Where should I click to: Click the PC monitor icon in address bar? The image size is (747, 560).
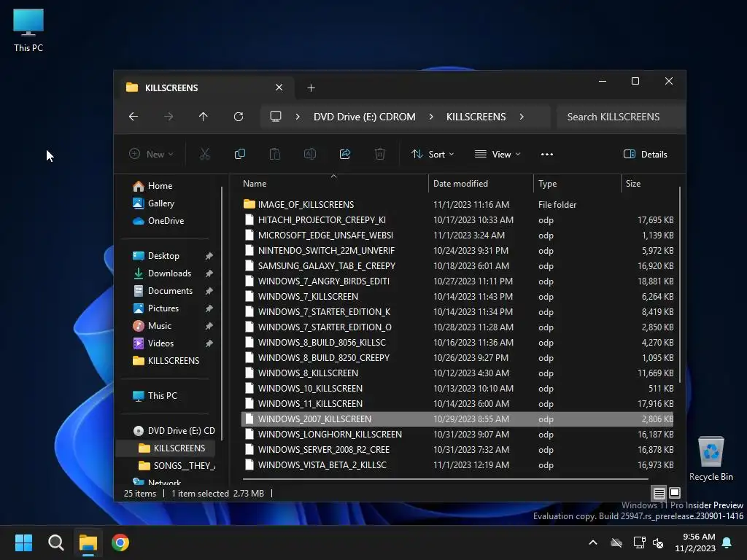(275, 117)
